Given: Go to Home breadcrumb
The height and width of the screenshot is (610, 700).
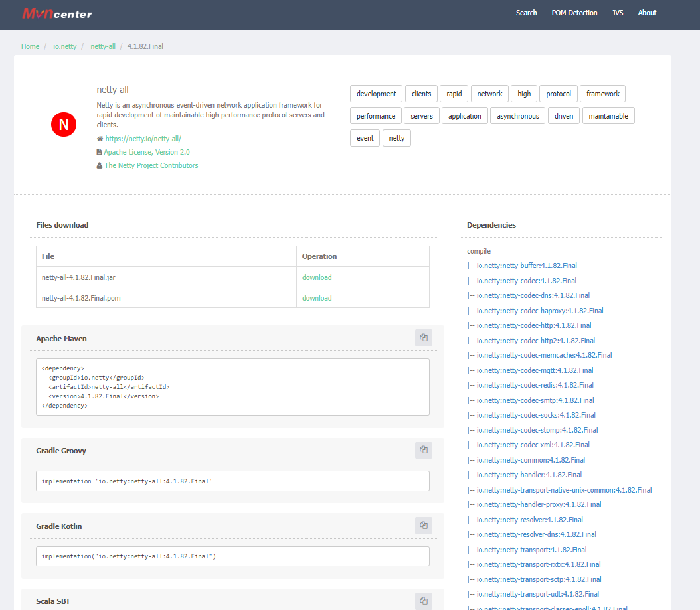Looking at the screenshot, I should (31, 46).
